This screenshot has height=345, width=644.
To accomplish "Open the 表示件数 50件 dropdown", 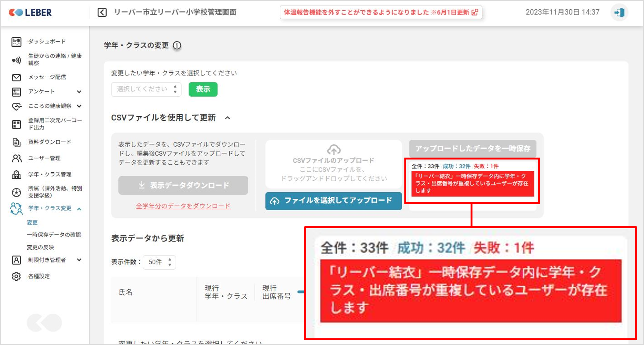I will pyautogui.click(x=159, y=262).
